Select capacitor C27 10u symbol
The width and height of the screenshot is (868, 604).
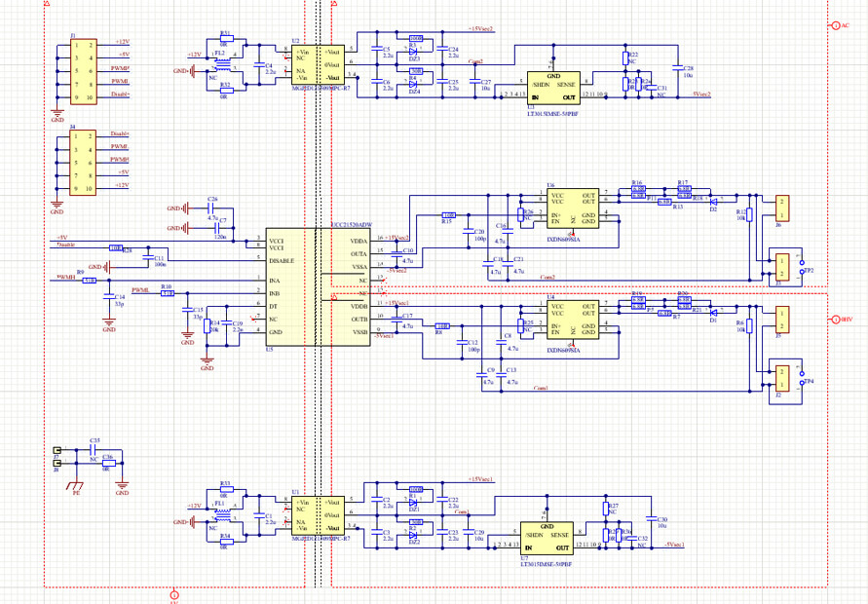point(475,82)
